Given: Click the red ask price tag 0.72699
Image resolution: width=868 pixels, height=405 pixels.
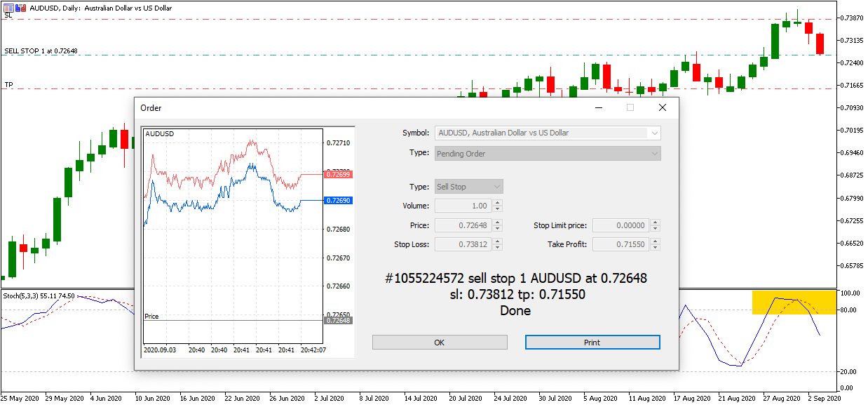Looking at the screenshot, I should (338, 174).
